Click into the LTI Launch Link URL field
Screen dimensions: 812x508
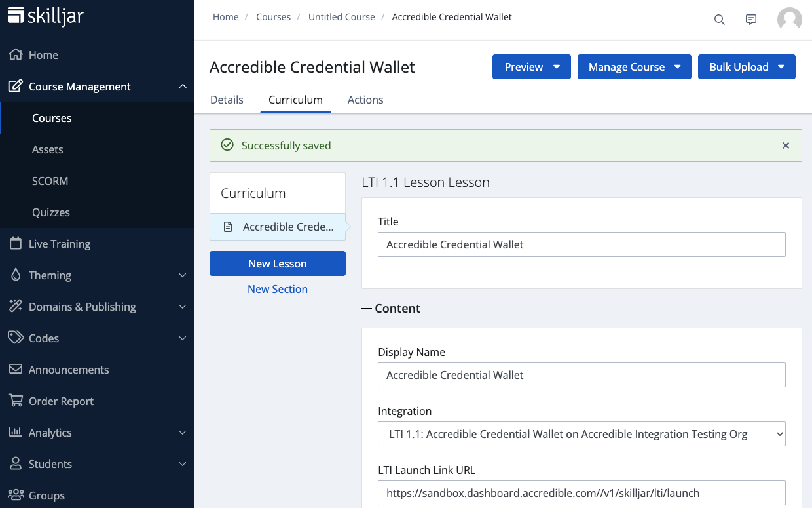pyautogui.click(x=581, y=493)
